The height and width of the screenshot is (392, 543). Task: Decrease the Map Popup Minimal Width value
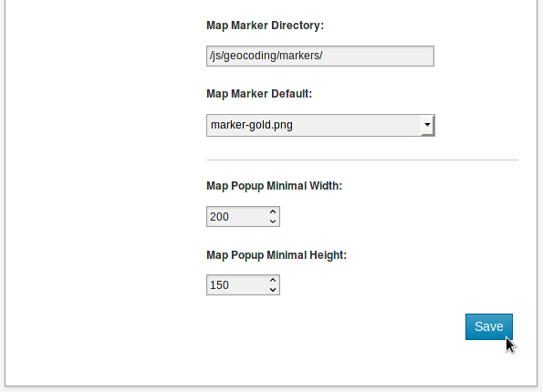pos(273,222)
